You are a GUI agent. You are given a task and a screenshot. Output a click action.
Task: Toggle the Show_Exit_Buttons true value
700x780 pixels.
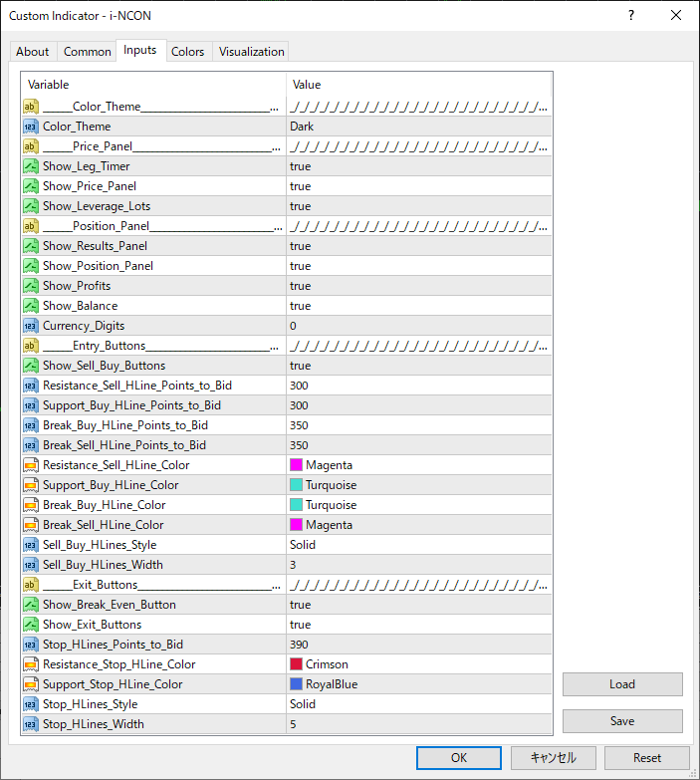pos(419,625)
